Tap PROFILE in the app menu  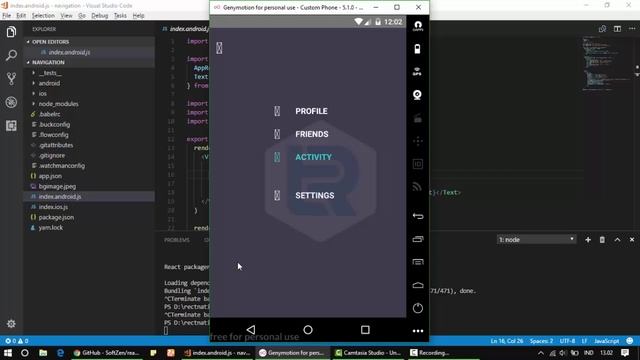311,111
